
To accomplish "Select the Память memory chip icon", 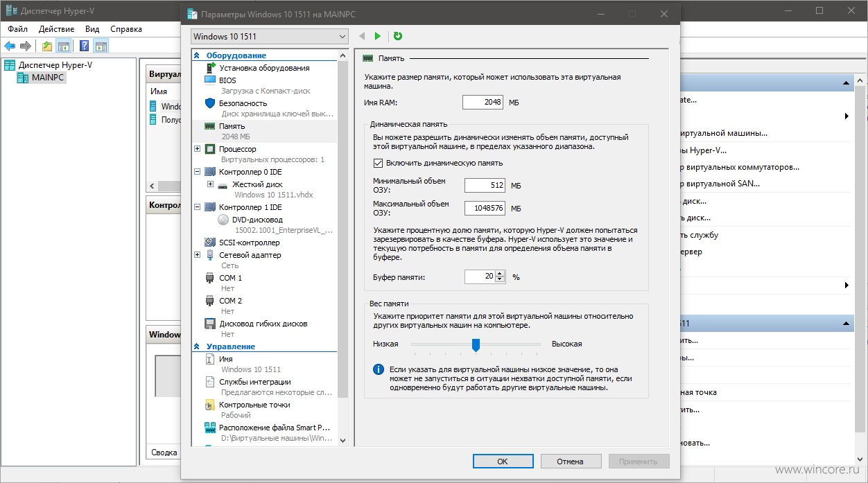I will (210, 126).
